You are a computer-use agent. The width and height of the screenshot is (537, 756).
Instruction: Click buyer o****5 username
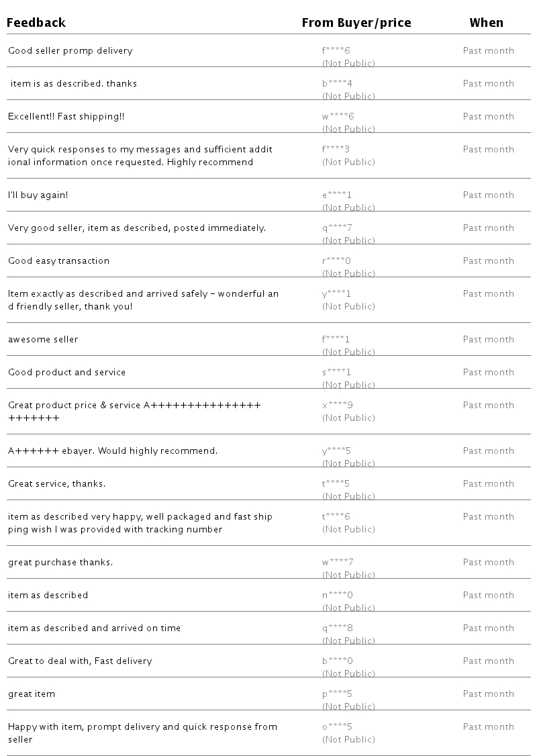point(337,727)
